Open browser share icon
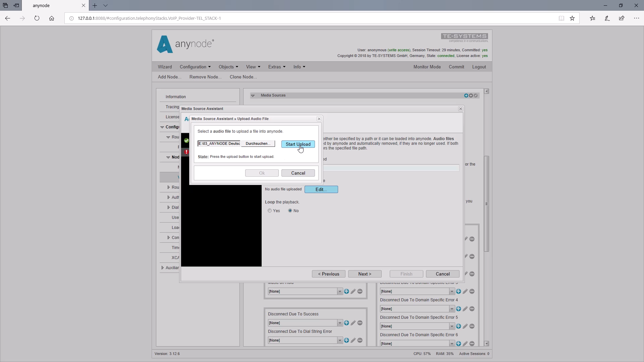 (x=622, y=18)
